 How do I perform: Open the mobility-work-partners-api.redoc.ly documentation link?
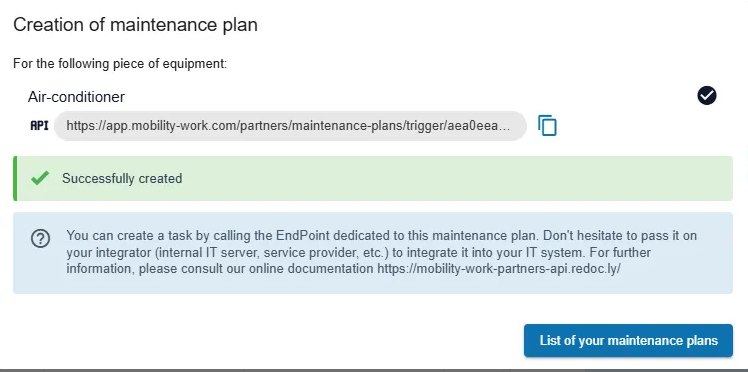click(x=499, y=269)
